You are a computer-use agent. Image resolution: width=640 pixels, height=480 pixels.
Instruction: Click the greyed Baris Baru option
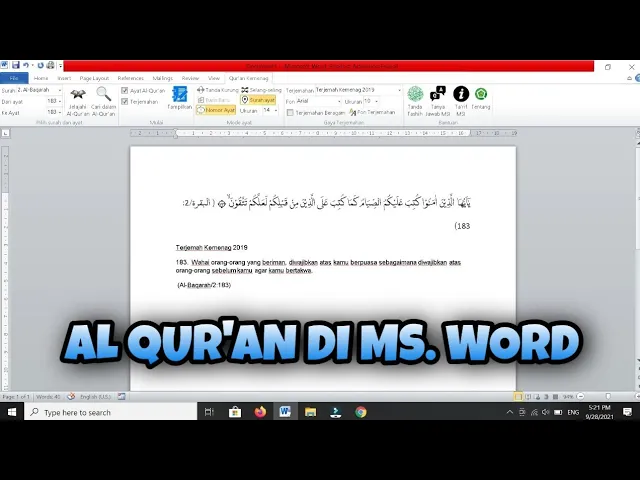coord(214,100)
